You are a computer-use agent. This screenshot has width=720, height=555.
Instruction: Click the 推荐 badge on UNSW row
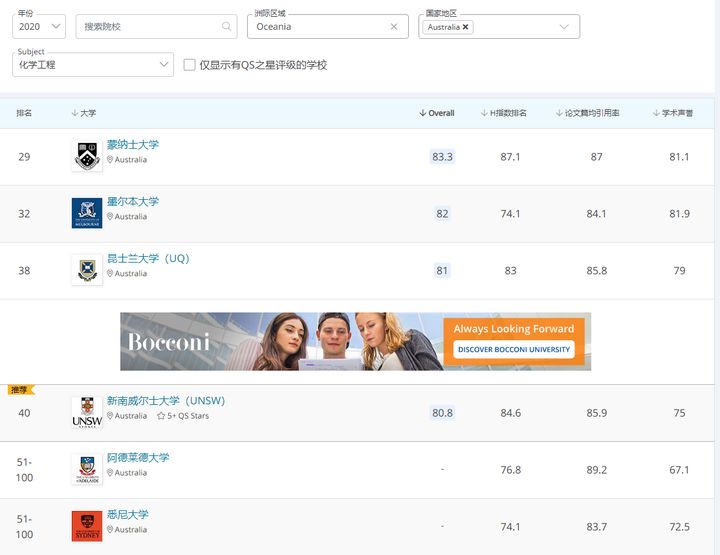coord(20,390)
